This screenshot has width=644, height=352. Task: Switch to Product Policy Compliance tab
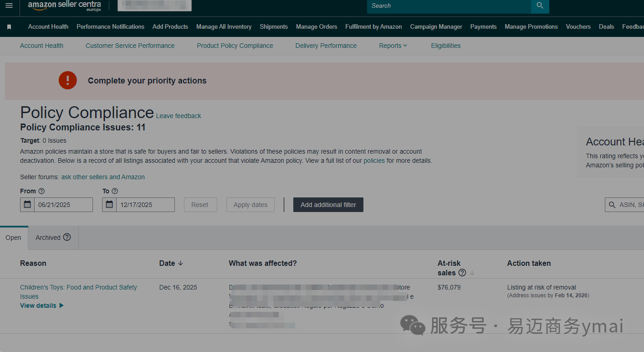(235, 46)
